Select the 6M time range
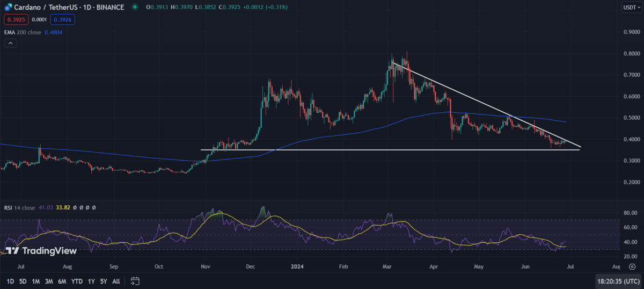 point(62,281)
